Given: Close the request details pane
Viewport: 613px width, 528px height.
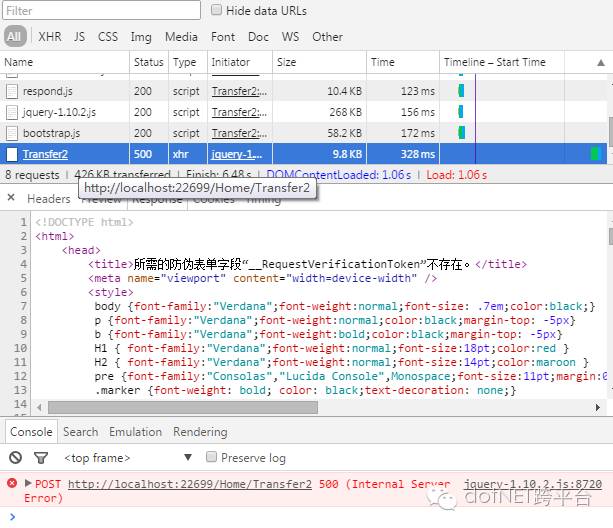Looking at the screenshot, I should point(11,197).
